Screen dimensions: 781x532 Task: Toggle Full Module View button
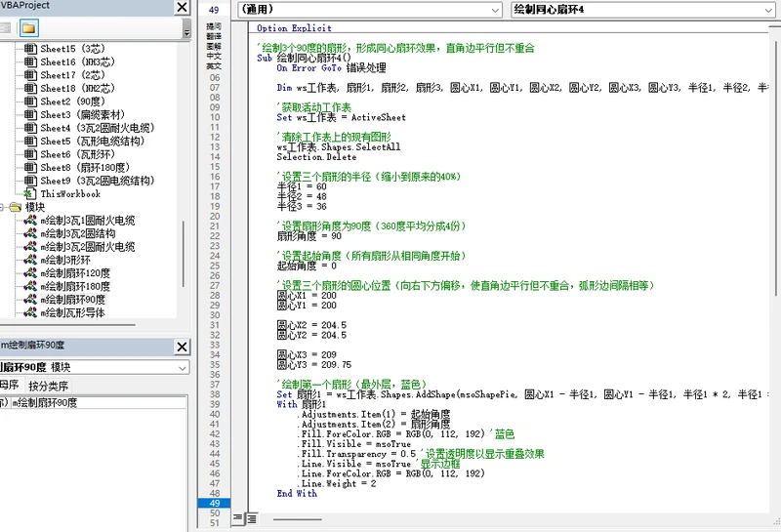point(252,518)
